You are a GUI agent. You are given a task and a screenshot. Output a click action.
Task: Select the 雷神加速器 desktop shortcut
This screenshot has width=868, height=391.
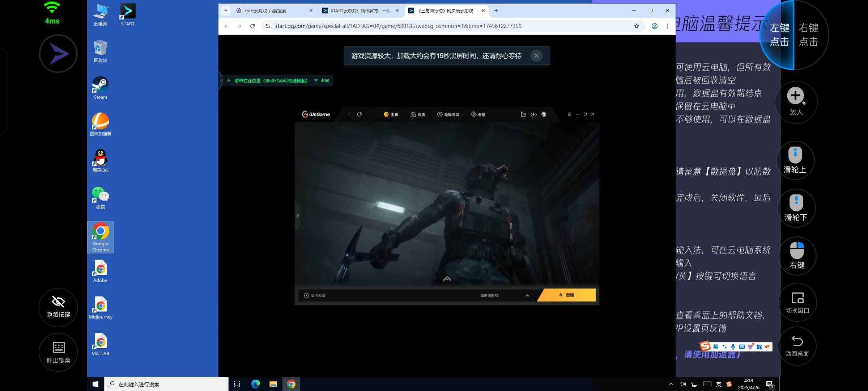pyautogui.click(x=101, y=125)
